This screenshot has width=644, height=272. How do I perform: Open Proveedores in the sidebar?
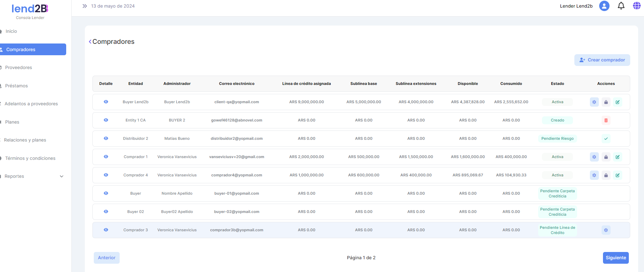point(19,68)
